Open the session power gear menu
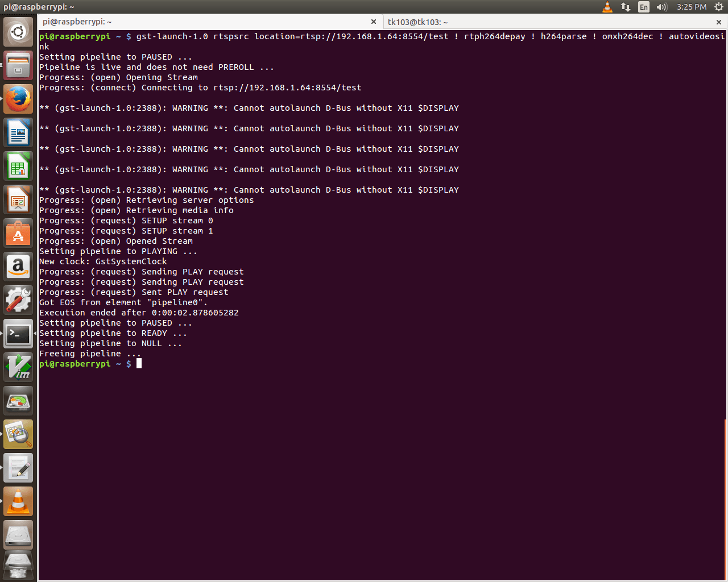The height and width of the screenshot is (582, 728). (718, 7)
